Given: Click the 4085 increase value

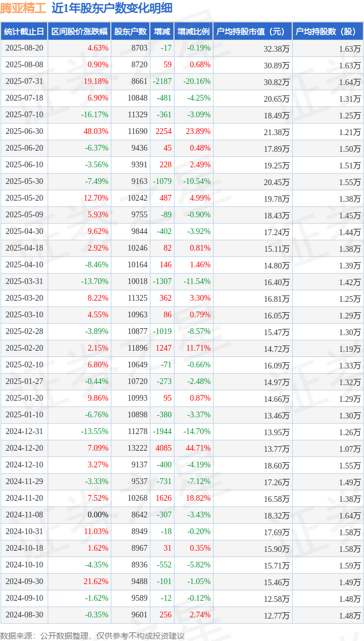Looking at the screenshot, I should 162,448.
